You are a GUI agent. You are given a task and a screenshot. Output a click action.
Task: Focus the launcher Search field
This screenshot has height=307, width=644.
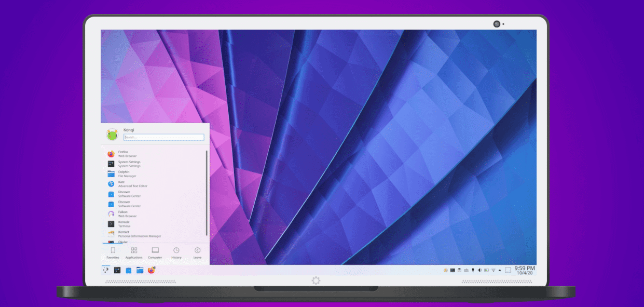pyautogui.click(x=163, y=138)
